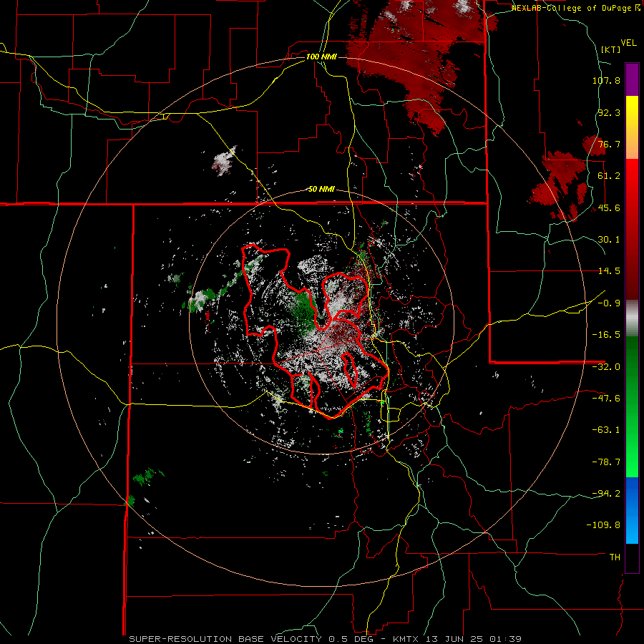
Task: Pick the light blue color bar segment
Action: (632, 530)
